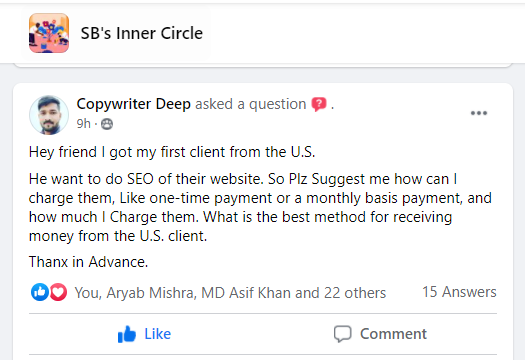Click the 'and 22 others' reactions text
525x360 pixels.
point(341,293)
